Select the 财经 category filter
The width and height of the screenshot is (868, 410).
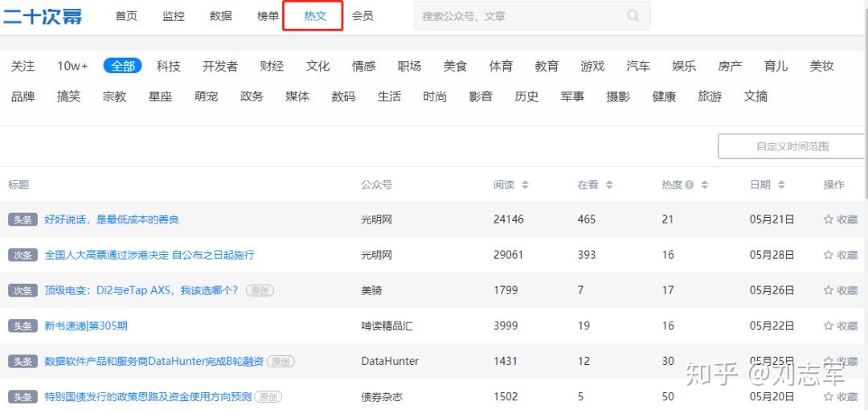[x=272, y=66]
